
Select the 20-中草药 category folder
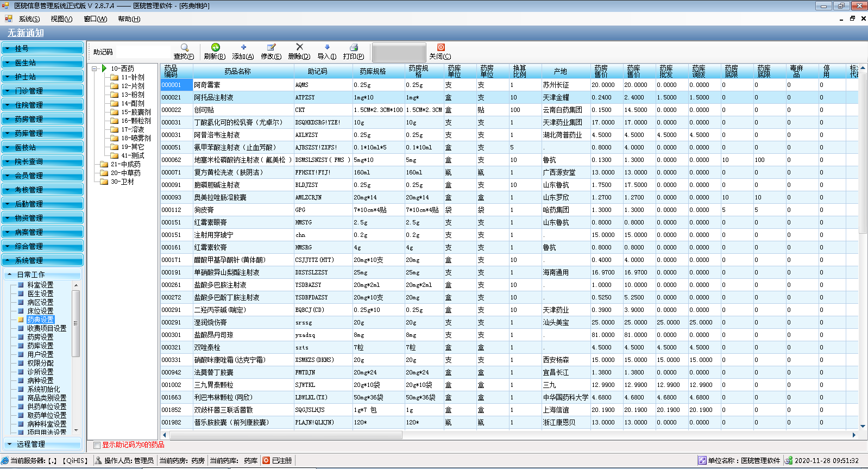[x=120, y=173]
